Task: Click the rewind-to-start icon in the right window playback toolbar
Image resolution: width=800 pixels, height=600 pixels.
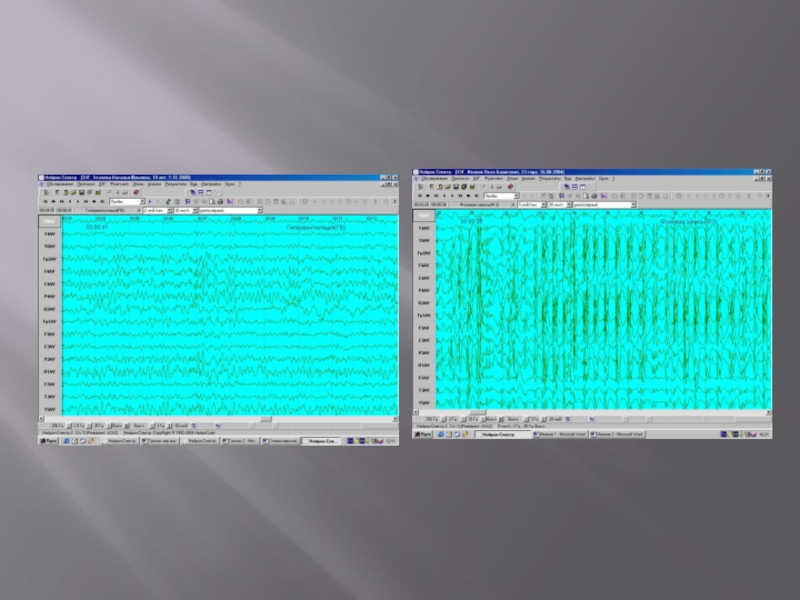Action: pyautogui.click(x=420, y=196)
